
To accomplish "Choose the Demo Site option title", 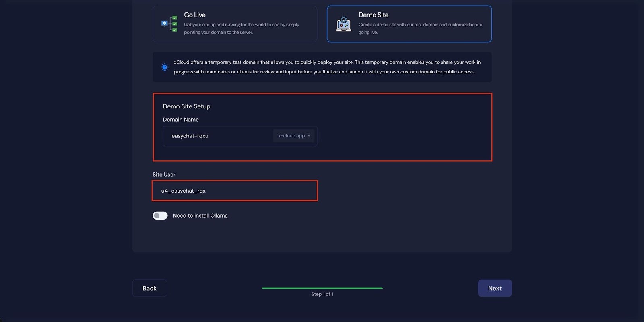I will coord(374,15).
